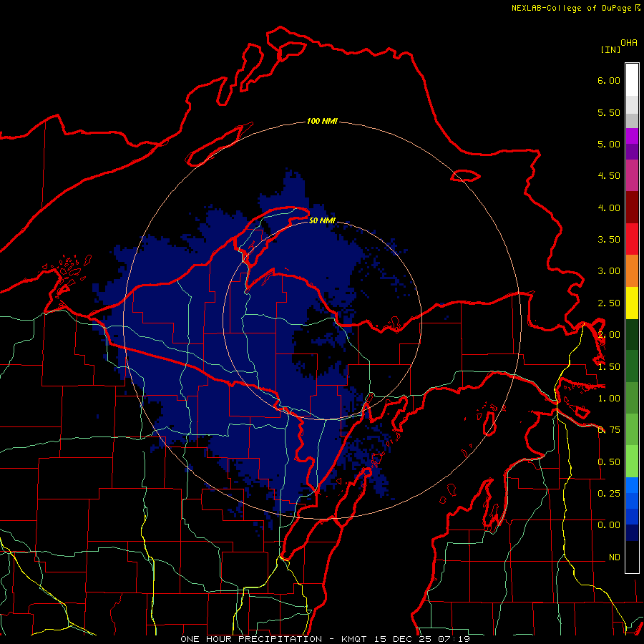Select the white swatch at legend top
Viewport: 644px width, 644px height.
(x=632, y=80)
